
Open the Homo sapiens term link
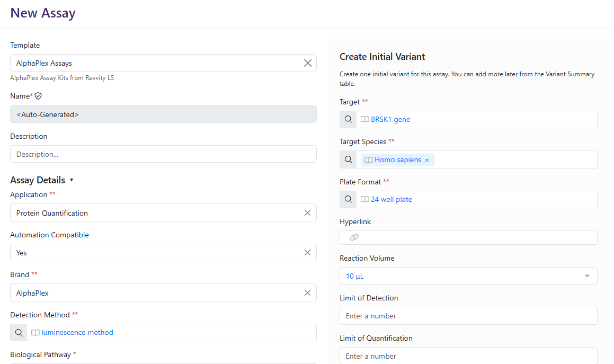click(398, 160)
